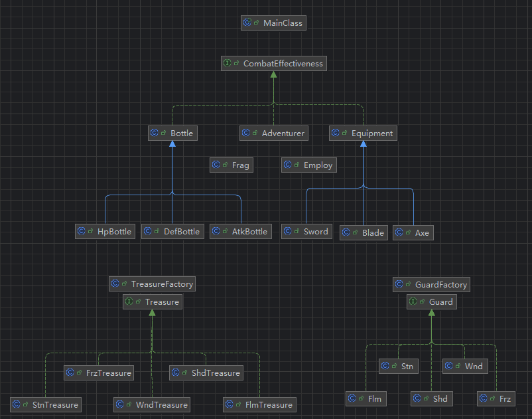Image resolution: width=532 pixels, height=419 pixels.
Task: Select the AtkBottle node
Action: (240, 231)
